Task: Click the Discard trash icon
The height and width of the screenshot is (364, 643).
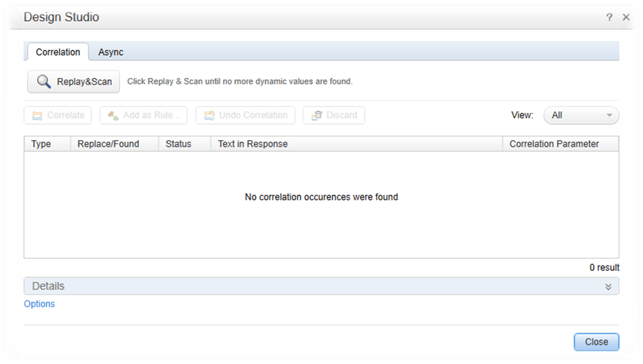Action: click(317, 116)
